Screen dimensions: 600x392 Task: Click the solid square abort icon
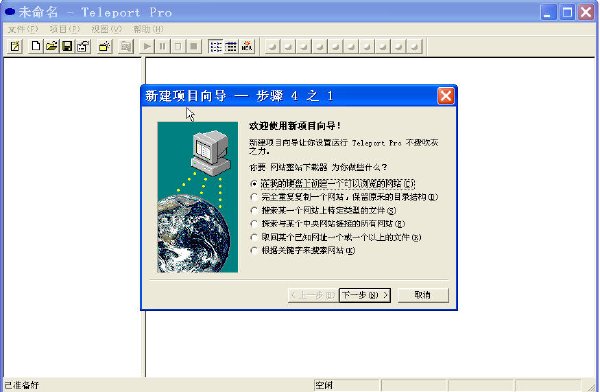(x=194, y=46)
